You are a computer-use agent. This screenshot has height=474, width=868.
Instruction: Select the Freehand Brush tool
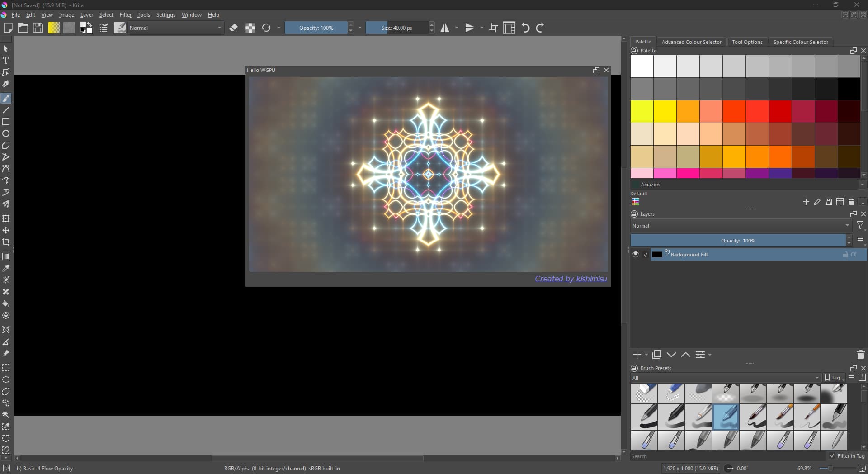[x=6, y=98]
